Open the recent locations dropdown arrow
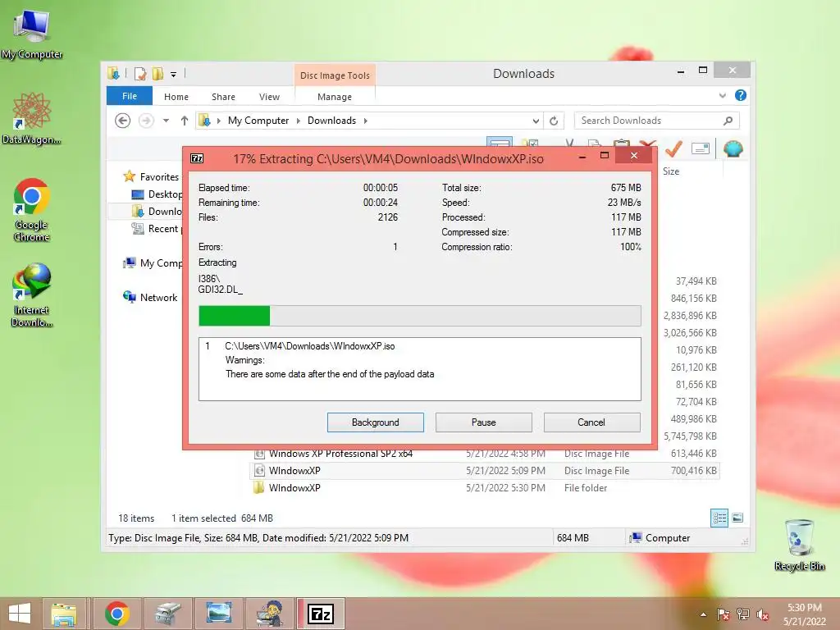 (166, 121)
